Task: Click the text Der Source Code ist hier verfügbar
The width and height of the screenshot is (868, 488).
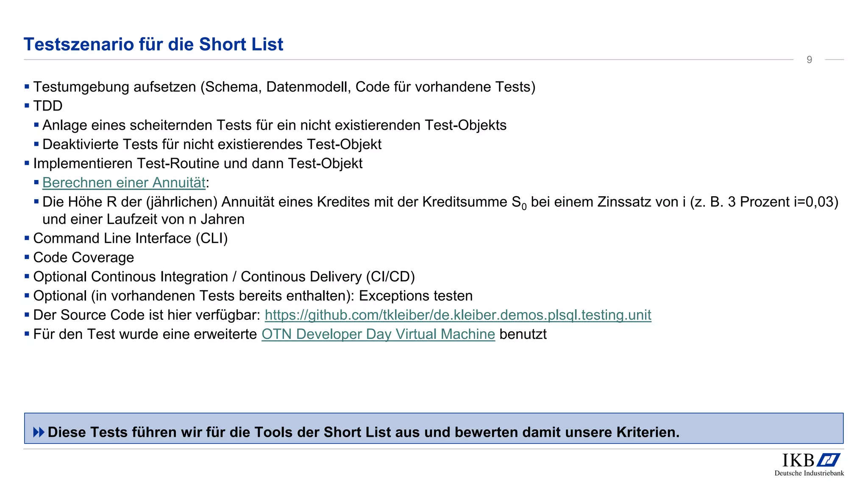Action: (147, 315)
